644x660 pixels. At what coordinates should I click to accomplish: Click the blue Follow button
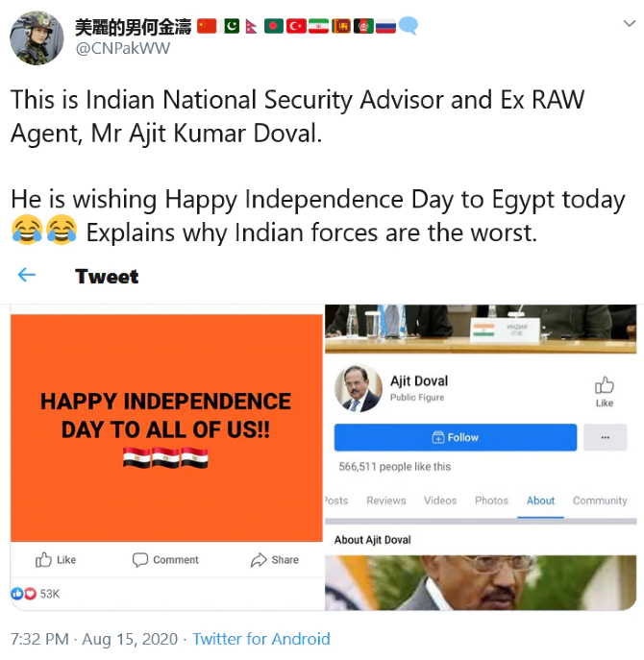(456, 437)
